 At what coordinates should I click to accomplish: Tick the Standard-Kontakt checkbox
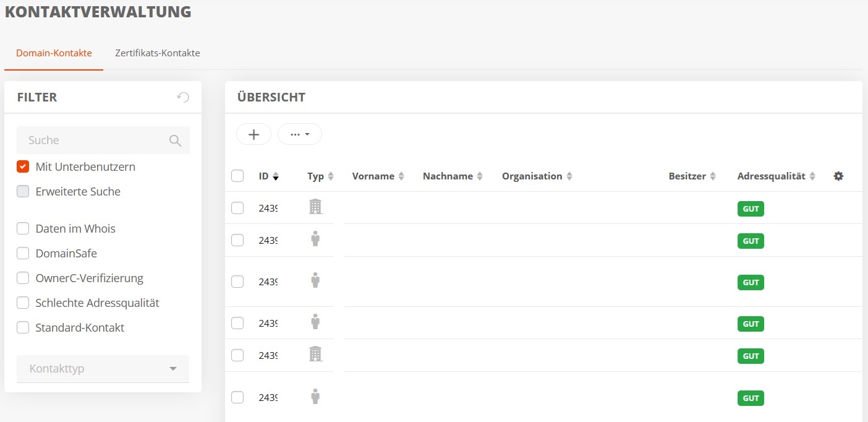click(x=23, y=327)
